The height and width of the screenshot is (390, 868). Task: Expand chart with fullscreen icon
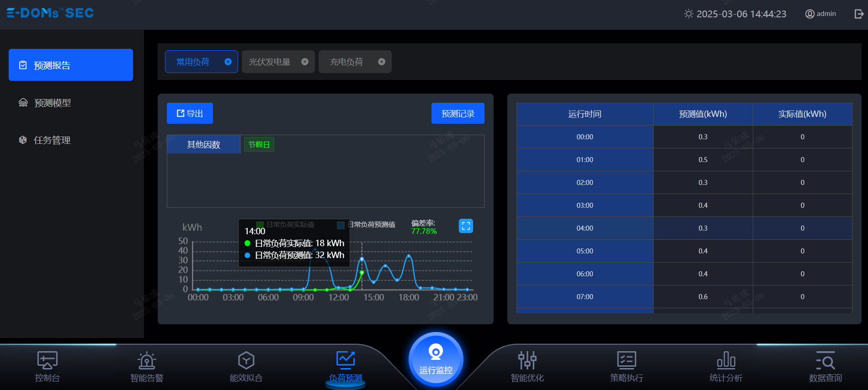click(x=466, y=226)
